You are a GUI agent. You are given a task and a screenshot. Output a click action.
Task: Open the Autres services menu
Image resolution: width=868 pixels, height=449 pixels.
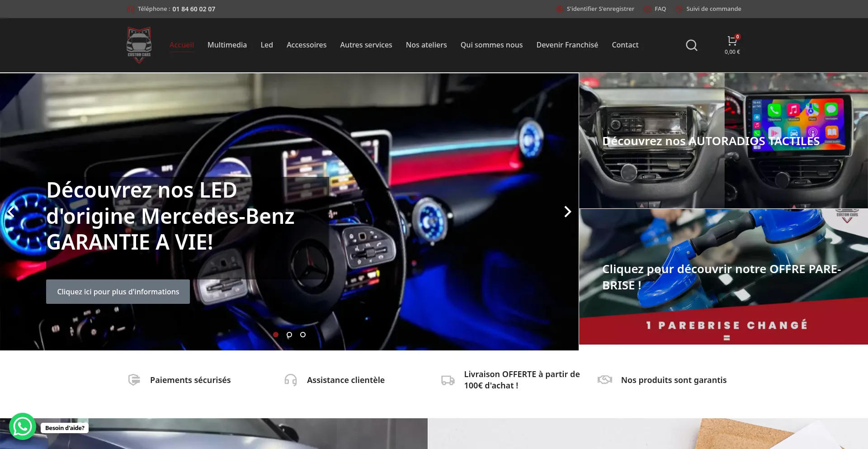[x=366, y=45]
